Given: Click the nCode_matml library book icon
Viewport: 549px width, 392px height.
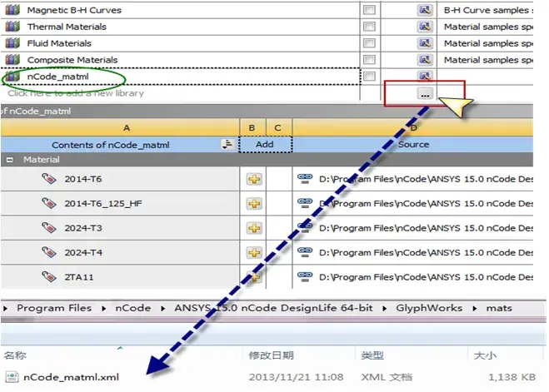Looking at the screenshot, I should coord(12,76).
